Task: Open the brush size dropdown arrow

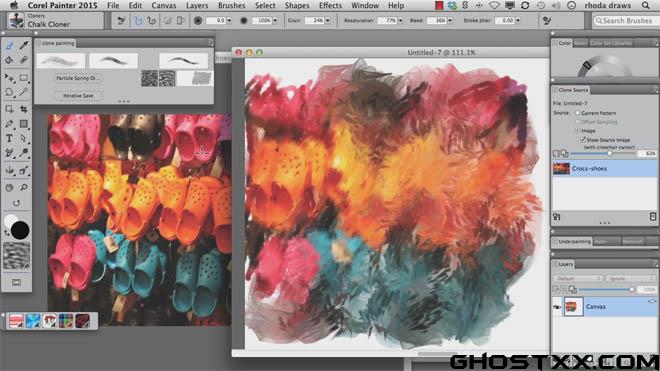Action: (229, 20)
